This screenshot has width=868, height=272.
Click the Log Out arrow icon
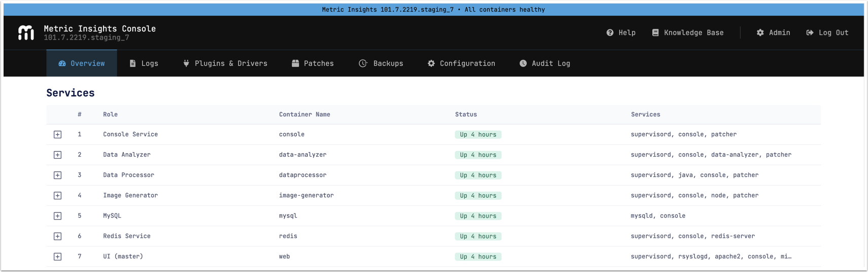(810, 33)
